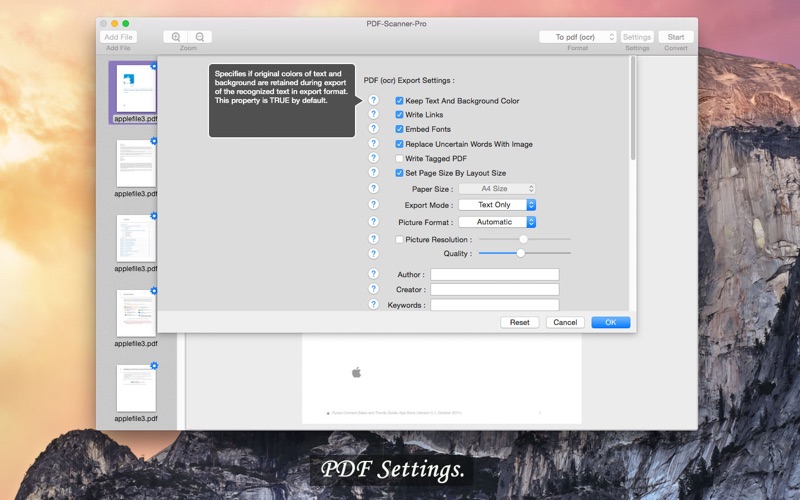Open the Export Mode dropdown

coord(497,205)
